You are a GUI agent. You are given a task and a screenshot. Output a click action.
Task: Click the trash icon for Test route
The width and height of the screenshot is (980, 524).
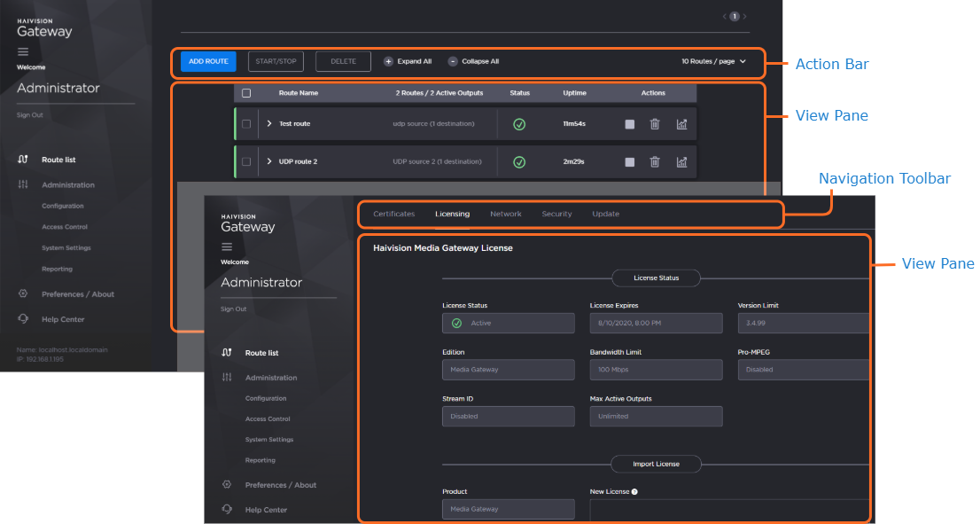pos(655,124)
